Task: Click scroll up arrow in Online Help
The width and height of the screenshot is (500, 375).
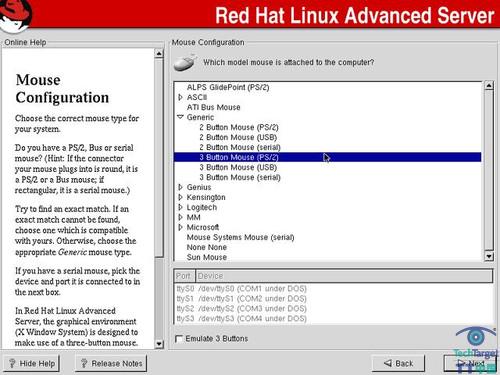Action: point(159,53)
